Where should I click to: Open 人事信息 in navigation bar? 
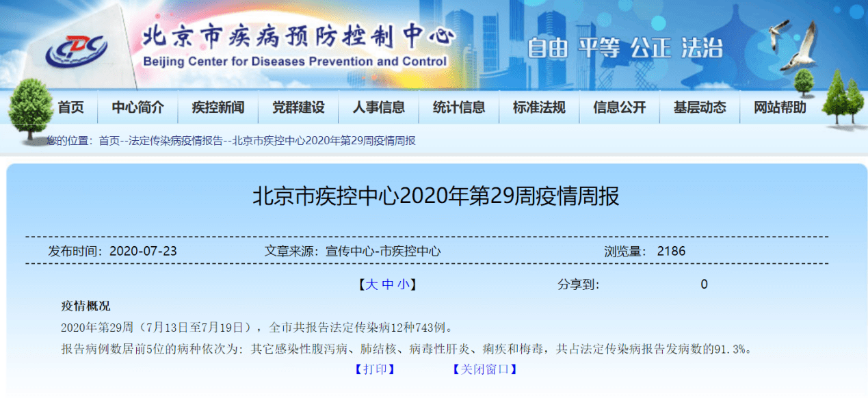pyautogui.click(x=379, y=107)
